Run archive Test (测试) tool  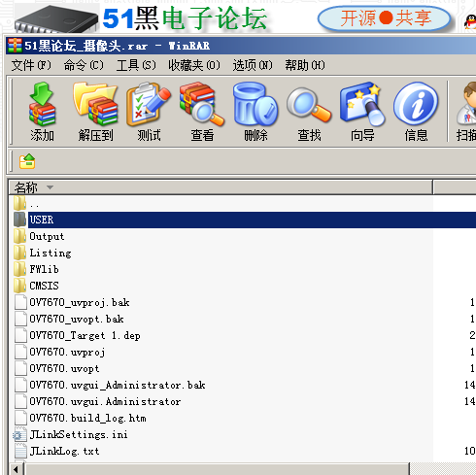pyautogui.click(x=149, y=111)
